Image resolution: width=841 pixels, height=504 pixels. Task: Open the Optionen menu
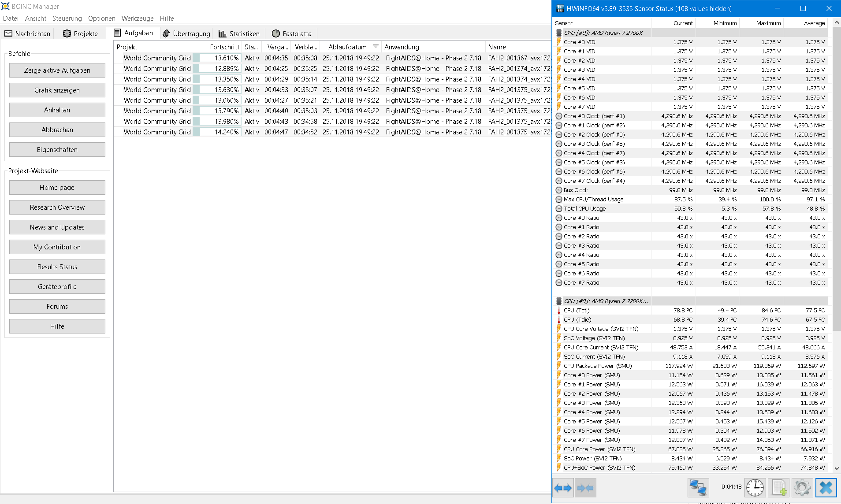click(102, 19)
